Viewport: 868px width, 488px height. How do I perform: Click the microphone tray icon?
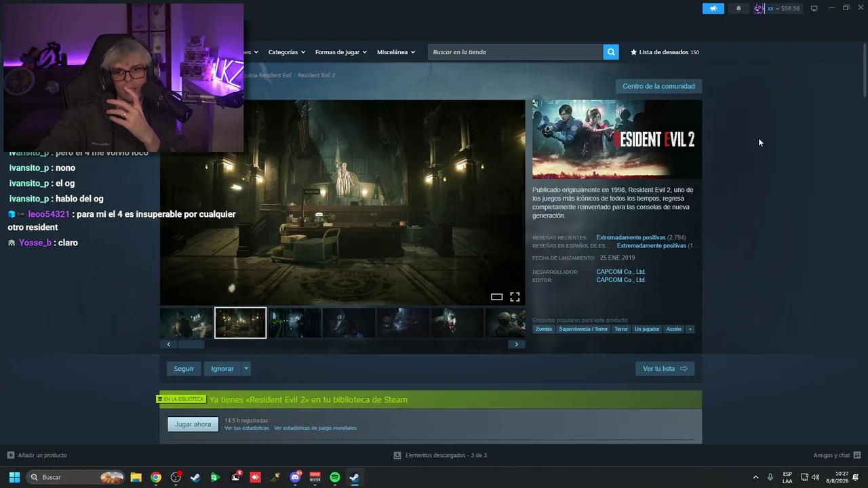pyautogui.click(x=770, y=477)
